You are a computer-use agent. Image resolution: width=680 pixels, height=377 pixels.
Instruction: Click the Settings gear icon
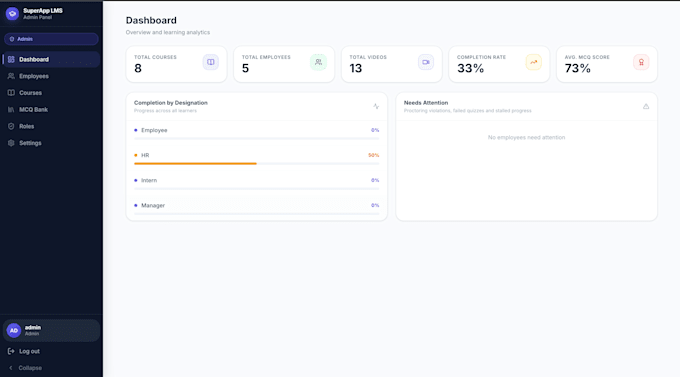point(11,143)
